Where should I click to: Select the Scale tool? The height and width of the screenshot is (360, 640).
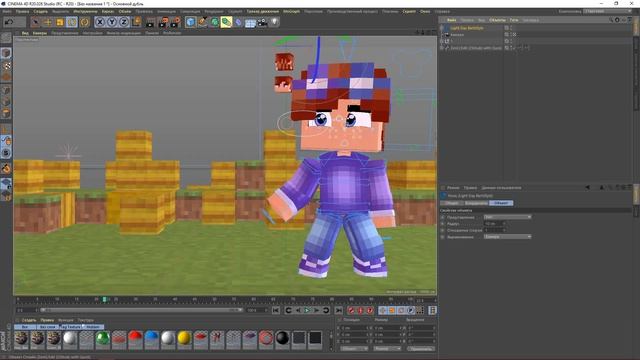pos(60,22)
